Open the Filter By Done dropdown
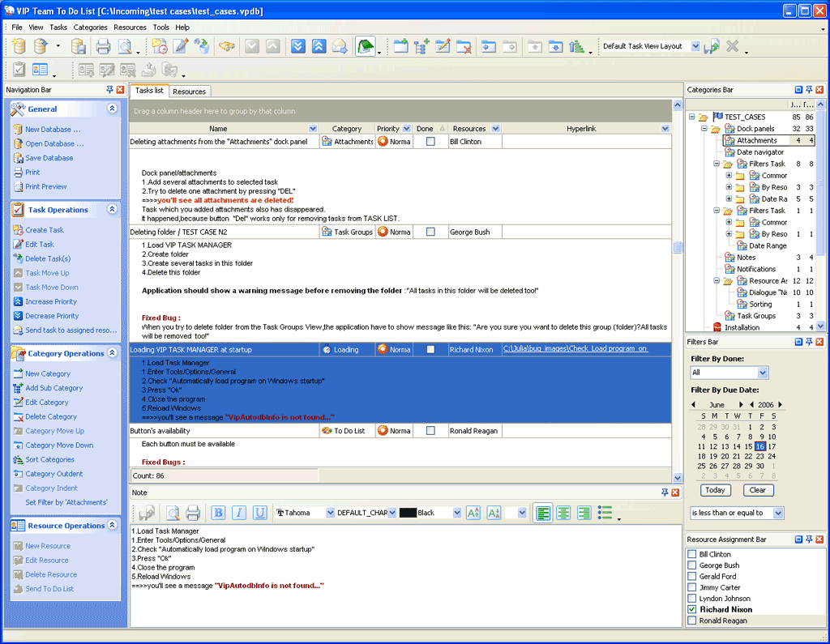The image size is (830, 644). click(x=762, y=373)
